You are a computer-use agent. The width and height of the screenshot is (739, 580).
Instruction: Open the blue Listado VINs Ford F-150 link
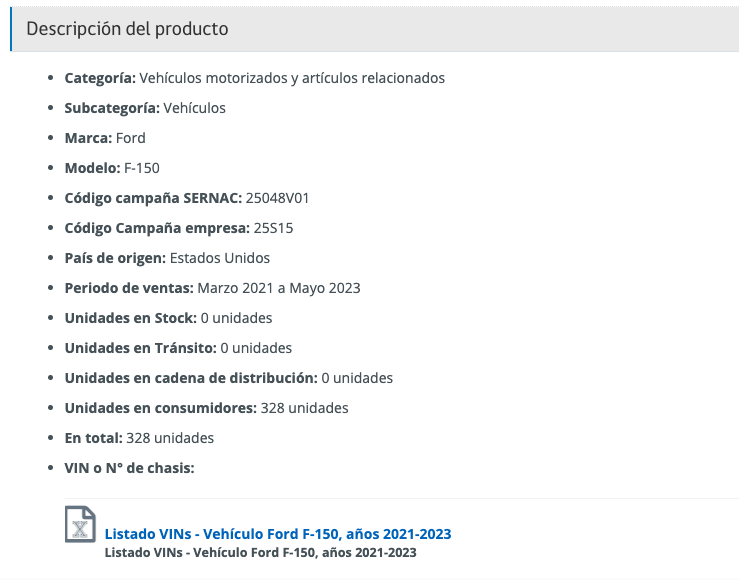coord(278,534)
